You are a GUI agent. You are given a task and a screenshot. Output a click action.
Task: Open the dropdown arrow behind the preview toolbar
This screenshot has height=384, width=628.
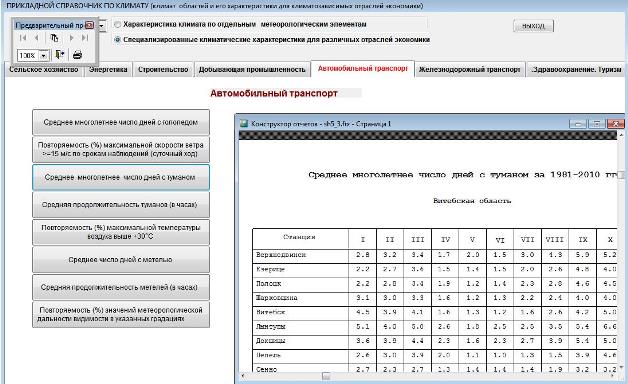(x=102, y=26)
